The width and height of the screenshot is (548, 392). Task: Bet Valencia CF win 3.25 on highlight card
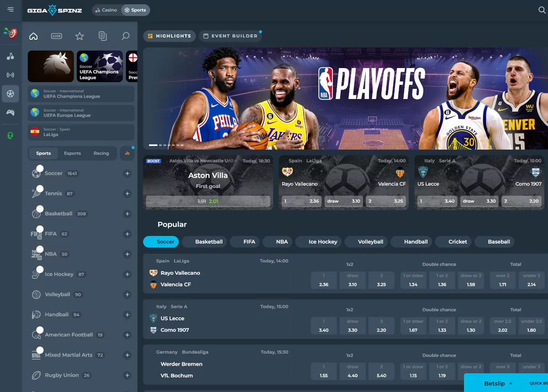point(385,201)
